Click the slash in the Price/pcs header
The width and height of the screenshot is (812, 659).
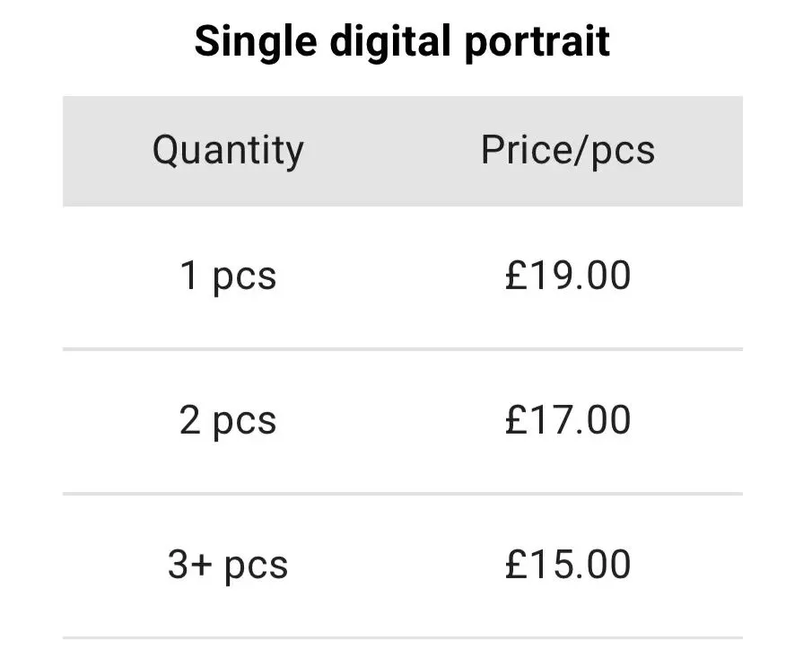(581, 150)
